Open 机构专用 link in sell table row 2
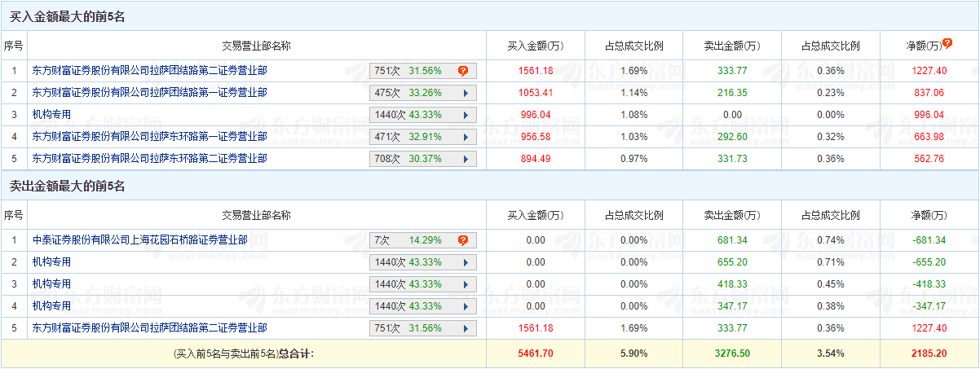980x369 pixels. (x=51, y=262)
